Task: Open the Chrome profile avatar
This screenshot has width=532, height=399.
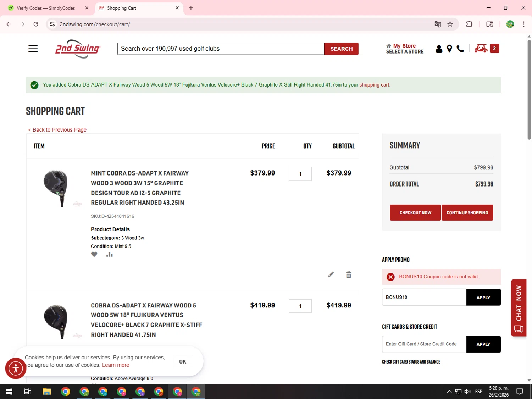Action: (510, 24)
